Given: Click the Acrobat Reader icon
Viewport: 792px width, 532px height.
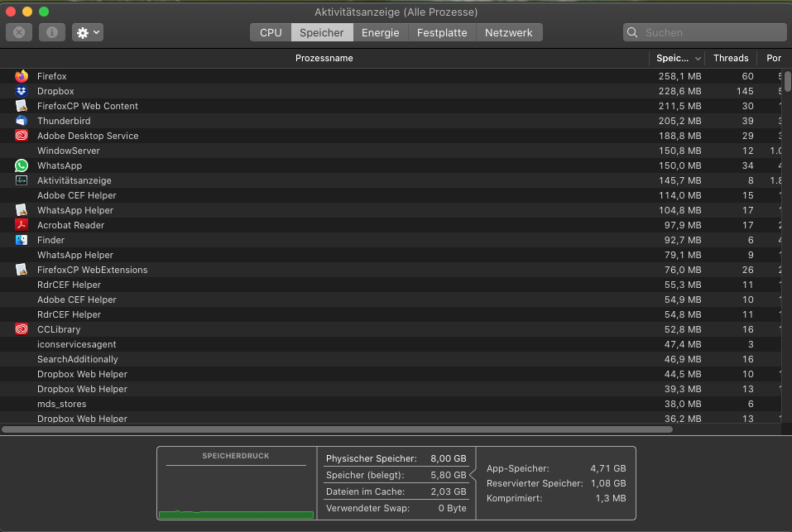Looking at the screenshot, I should pyautogui.click(x=22, y=225).
